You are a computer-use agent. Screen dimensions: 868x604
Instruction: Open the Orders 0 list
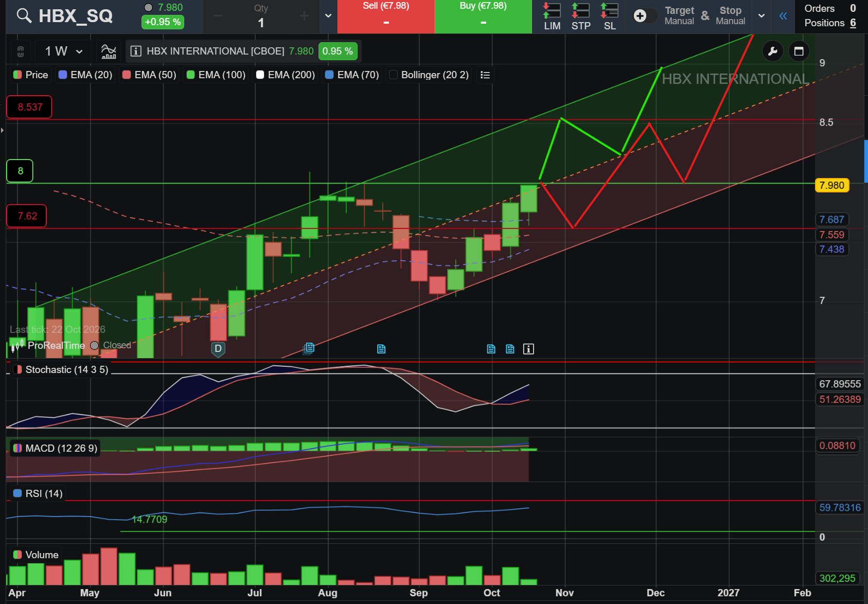pos(830,9)
